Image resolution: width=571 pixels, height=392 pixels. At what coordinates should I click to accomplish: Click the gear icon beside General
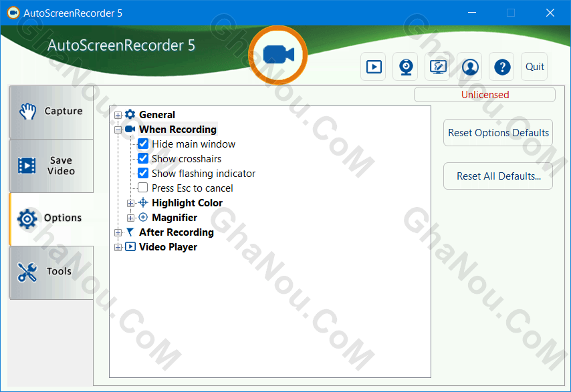(x=130, y=115)
